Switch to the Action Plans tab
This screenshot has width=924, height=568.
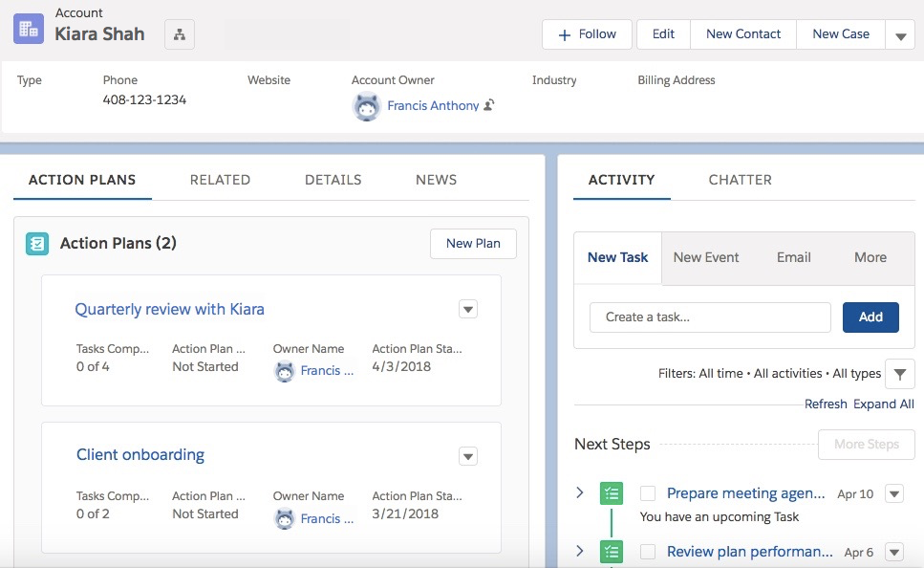[x=82, y=180]
